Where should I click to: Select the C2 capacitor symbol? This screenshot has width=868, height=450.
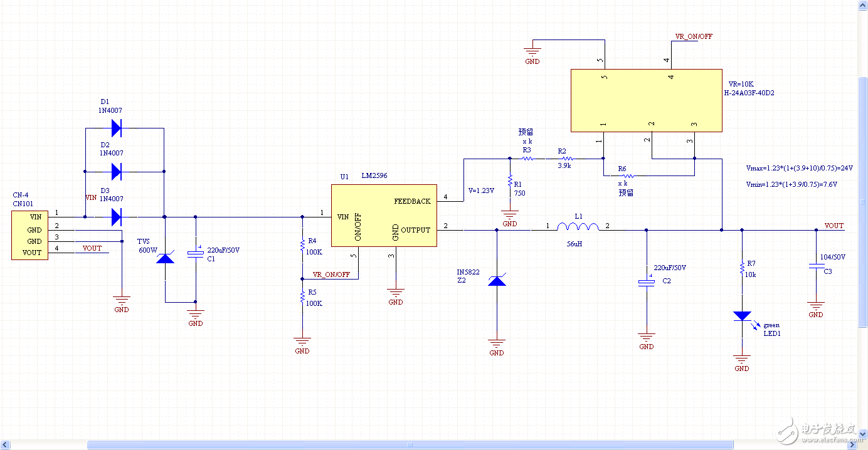coord(646,281)
